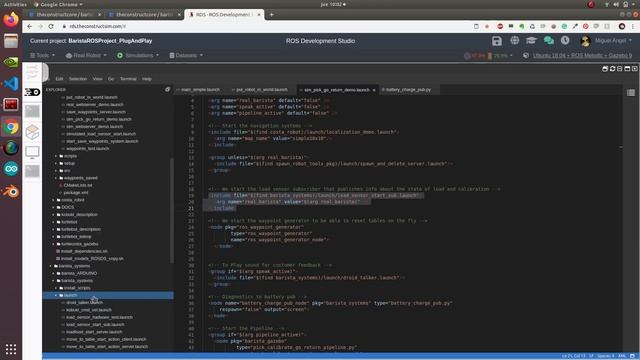Switch to battery_charge_pub.py editor tab
This screenshot has height=360, width=640.
coord(408,89)
